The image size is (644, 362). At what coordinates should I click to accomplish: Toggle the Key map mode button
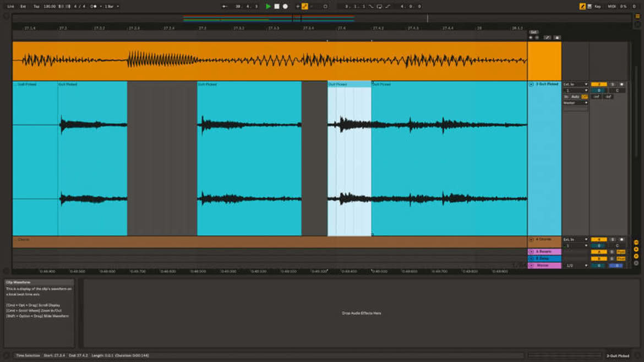598,6
